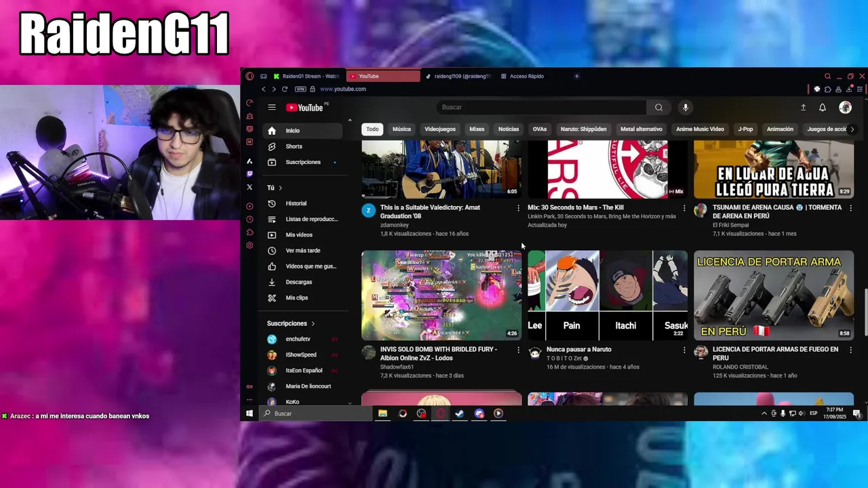Click the search magnifier button in YouTube
868x488 pixels.
tap(658, 107)
